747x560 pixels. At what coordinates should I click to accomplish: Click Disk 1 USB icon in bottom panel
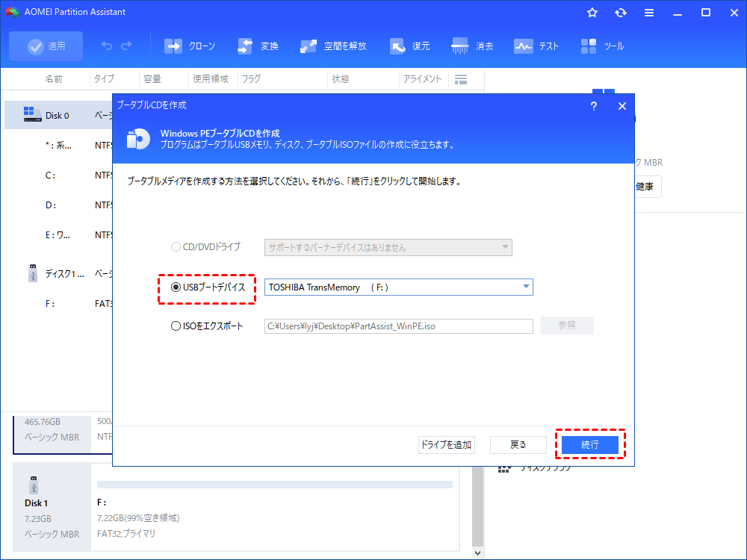[x=34, y=485]
